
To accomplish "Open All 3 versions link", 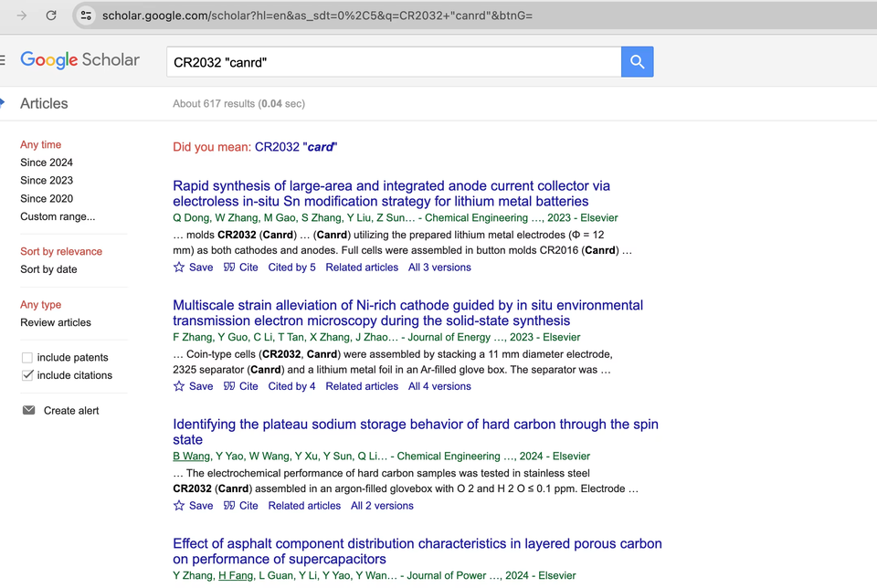I will tap(439, 268).
